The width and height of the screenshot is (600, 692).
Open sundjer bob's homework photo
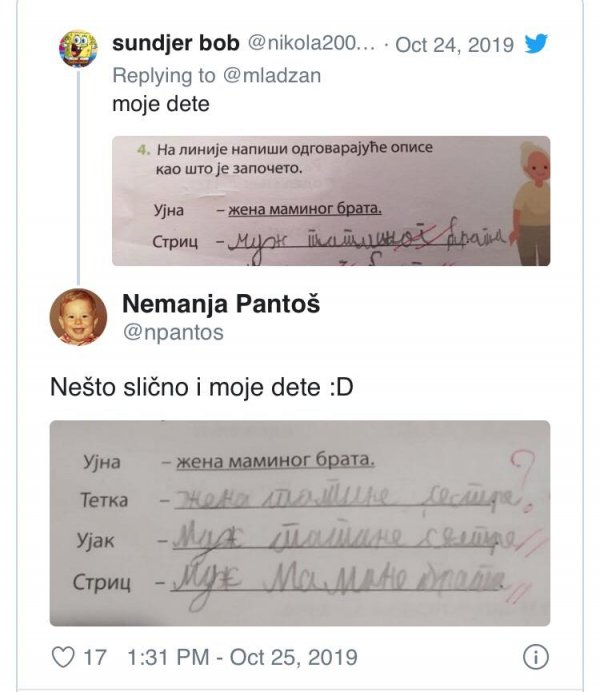pyautogui.click(x=330, y=201)
